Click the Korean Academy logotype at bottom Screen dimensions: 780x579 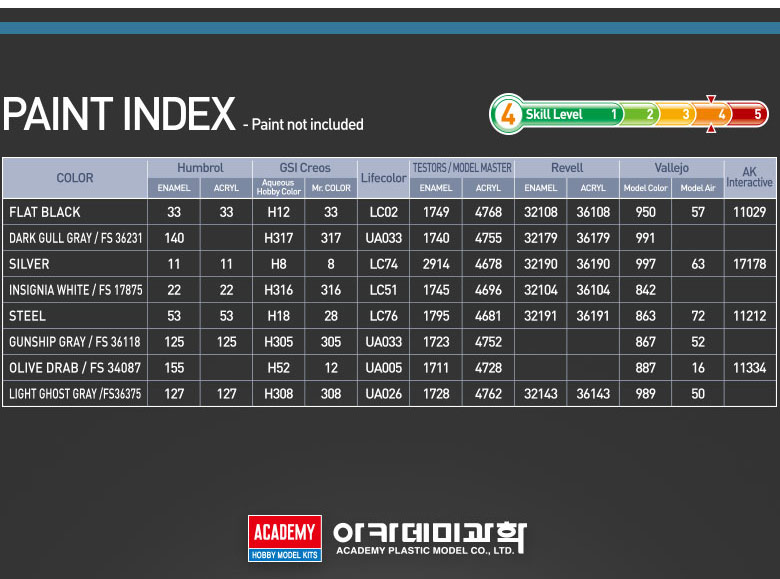click(430, 533)
